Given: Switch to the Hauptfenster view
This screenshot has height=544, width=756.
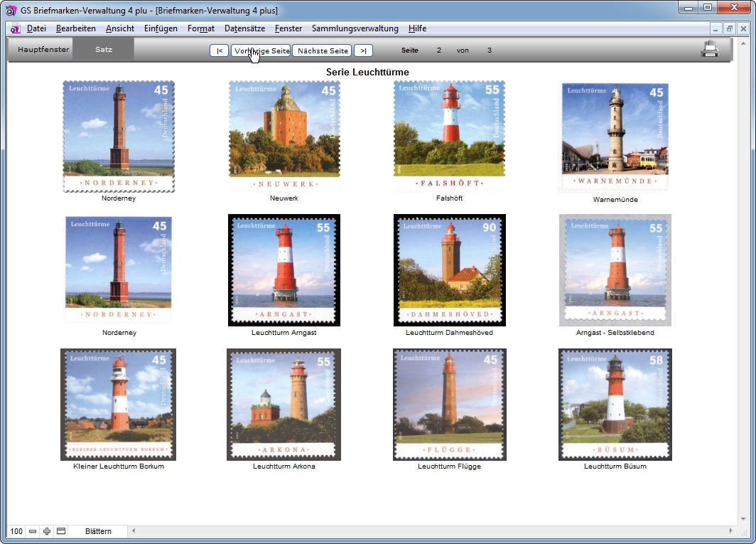Looking at the screenshot, I should 43,50.
